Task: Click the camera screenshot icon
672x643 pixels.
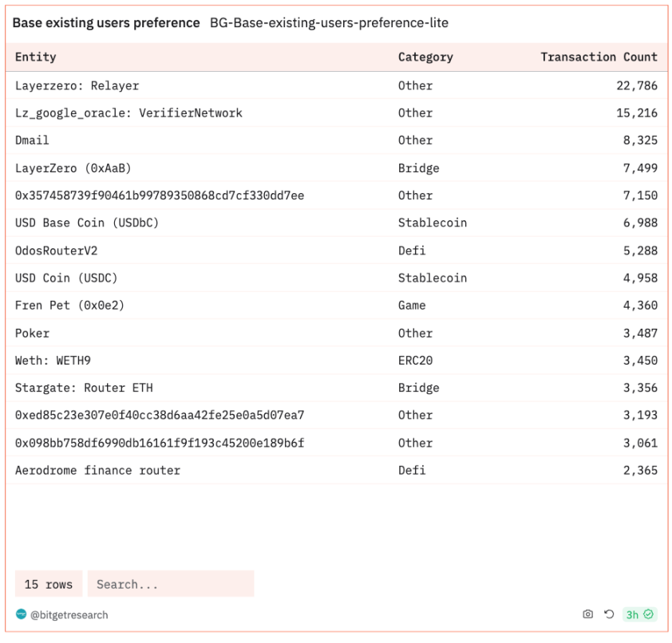Action: point(588,614)
